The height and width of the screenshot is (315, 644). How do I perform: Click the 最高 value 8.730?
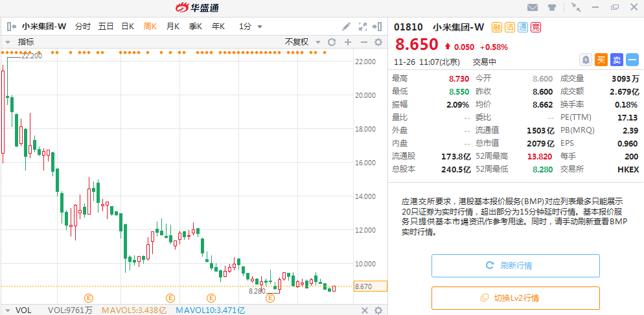[458, 78]
